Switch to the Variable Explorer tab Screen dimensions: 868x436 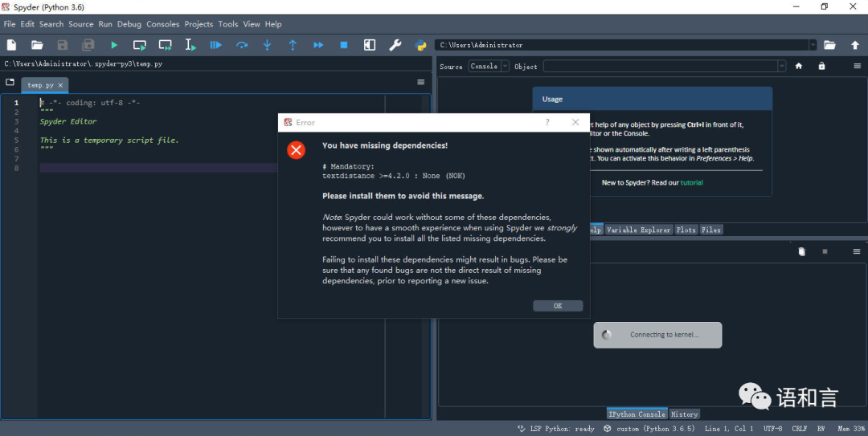(x=638, y=230)
